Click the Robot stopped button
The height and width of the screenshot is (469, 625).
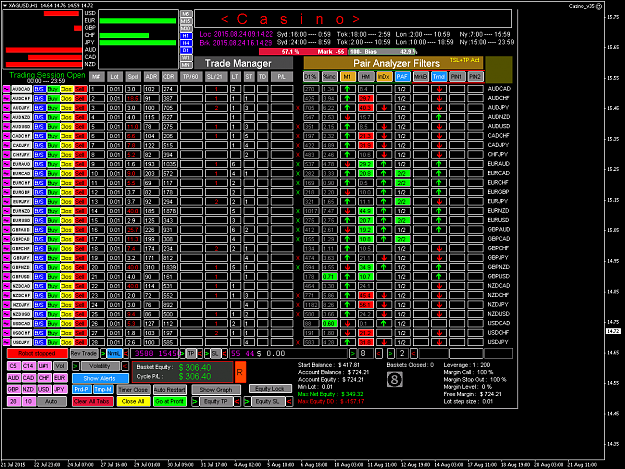(37, 353)
